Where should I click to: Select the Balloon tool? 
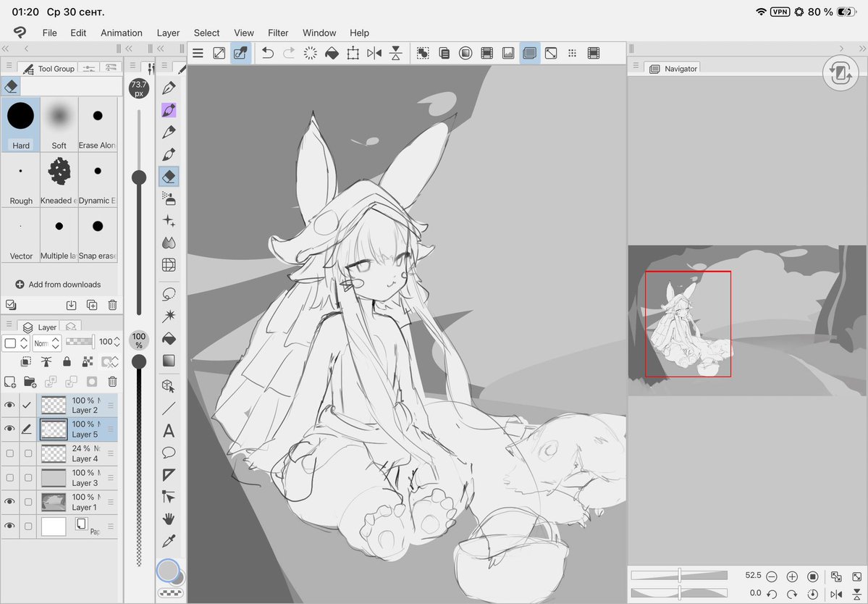[x=169, y=453]
